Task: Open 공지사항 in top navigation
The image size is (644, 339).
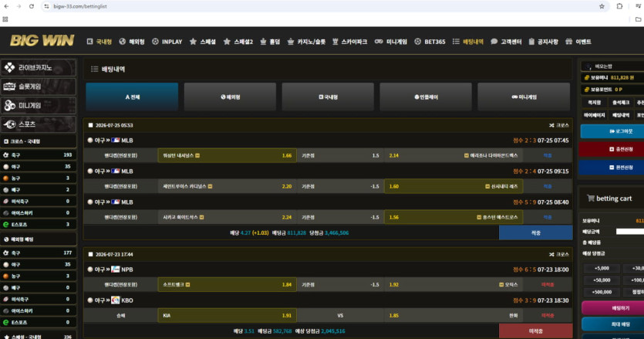Action: [x=544, y=42]
